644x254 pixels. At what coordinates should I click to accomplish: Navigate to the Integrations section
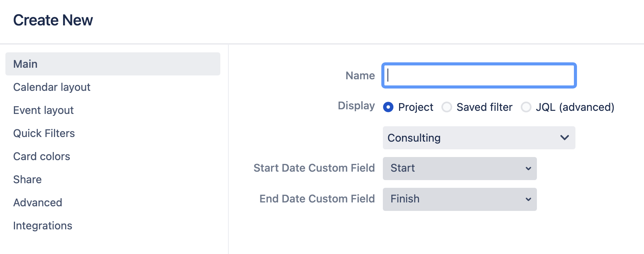tap(42, 226)
